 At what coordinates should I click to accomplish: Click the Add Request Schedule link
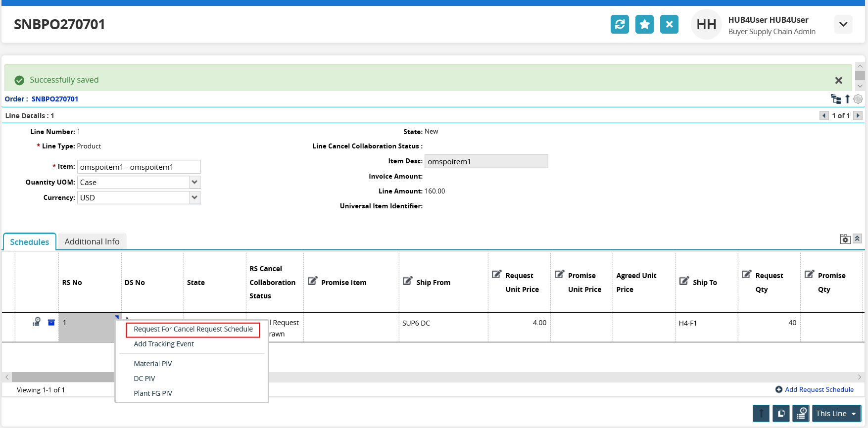[x=819, y=389]
